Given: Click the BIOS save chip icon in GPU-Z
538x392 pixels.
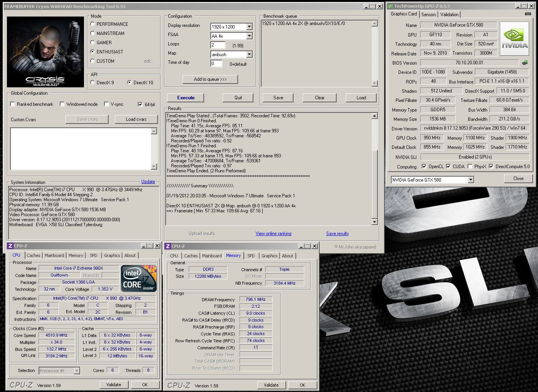Looking at the screenshot, I should [525, 62].
